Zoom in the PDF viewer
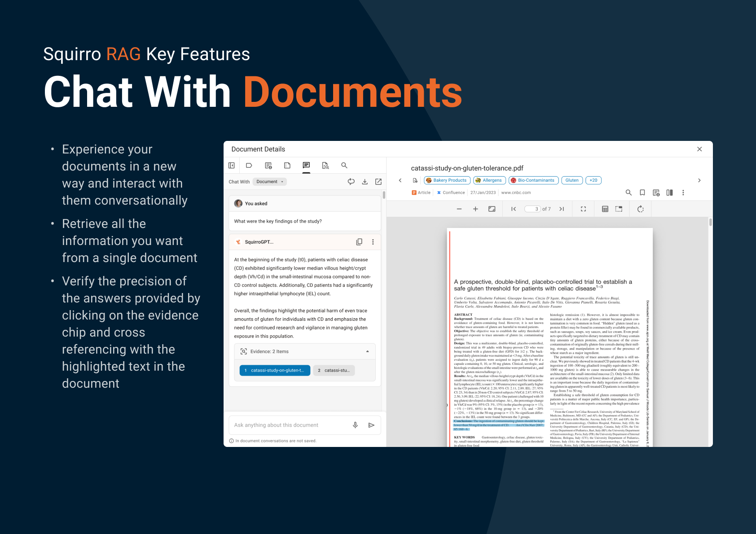The image size is (756, 534). point(475,209)
